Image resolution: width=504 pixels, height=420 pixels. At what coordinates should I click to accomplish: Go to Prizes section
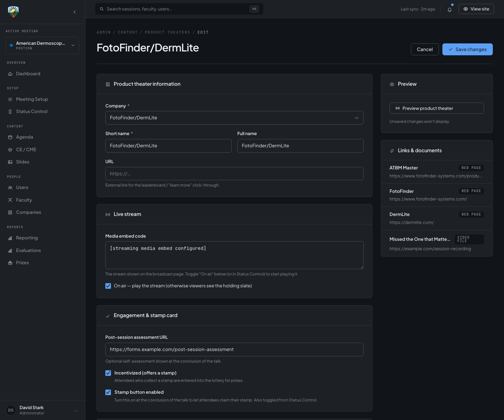(x=42, y=263)
